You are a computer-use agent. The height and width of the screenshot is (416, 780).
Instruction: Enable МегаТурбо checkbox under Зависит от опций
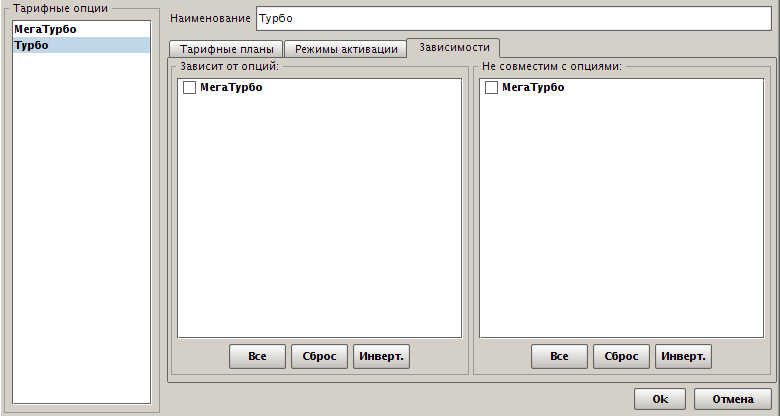189,89
